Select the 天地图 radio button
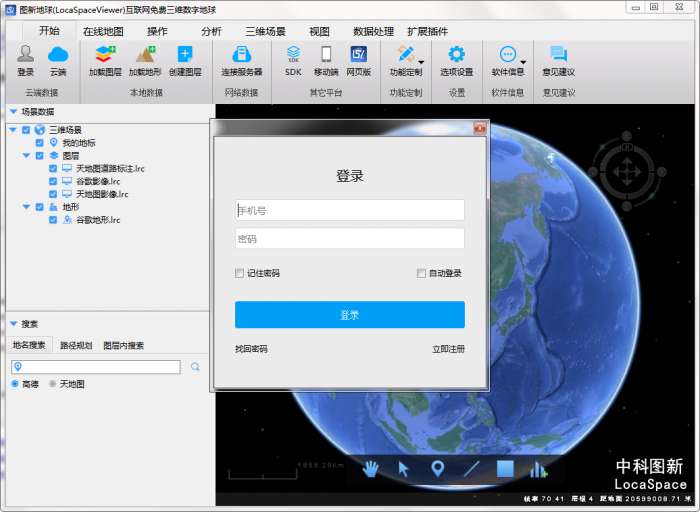 click(53, 384)
